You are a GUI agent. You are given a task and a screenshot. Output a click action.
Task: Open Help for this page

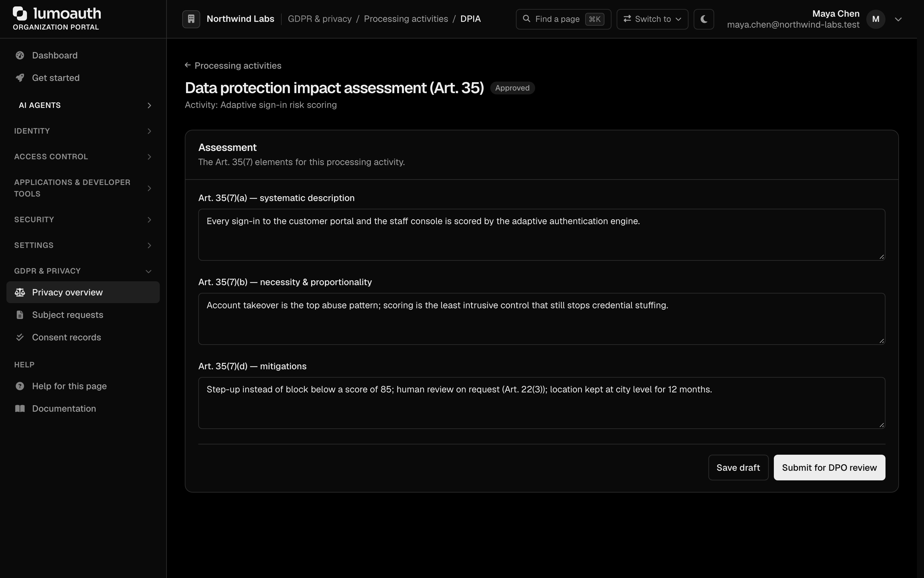point(83,386)
